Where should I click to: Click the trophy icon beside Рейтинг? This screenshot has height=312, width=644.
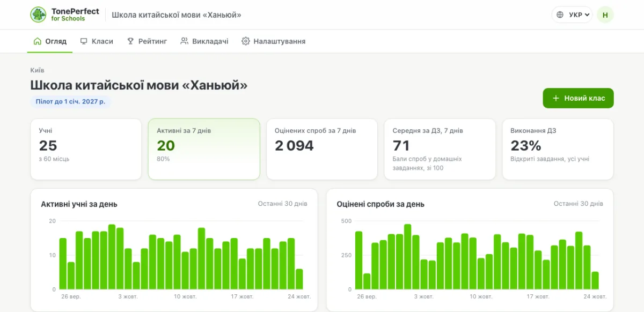coord(130,41)
